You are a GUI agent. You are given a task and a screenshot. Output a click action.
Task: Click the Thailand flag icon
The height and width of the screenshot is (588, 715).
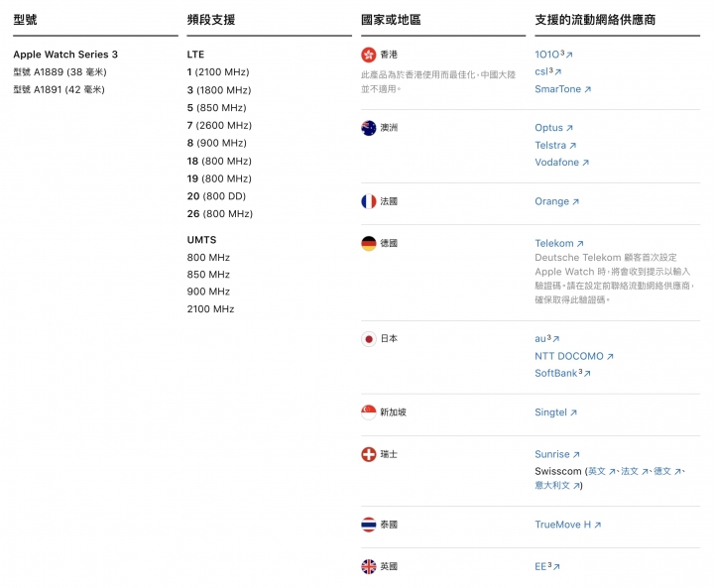(x=369, y=525)
